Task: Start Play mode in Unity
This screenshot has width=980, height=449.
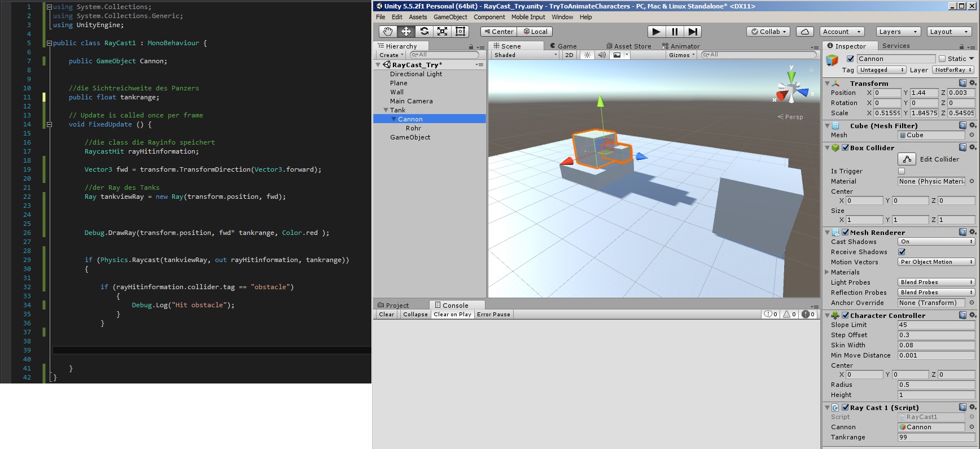Action: 656,32
